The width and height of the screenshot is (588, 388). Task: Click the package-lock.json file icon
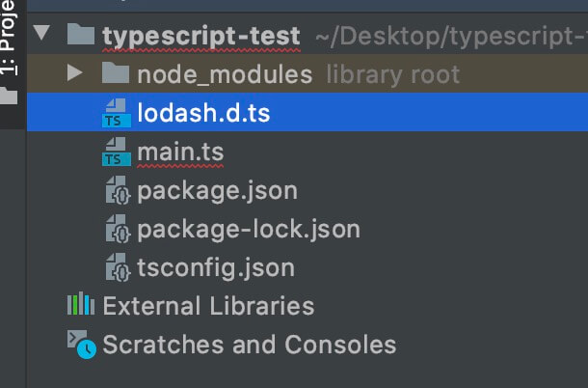117,230
